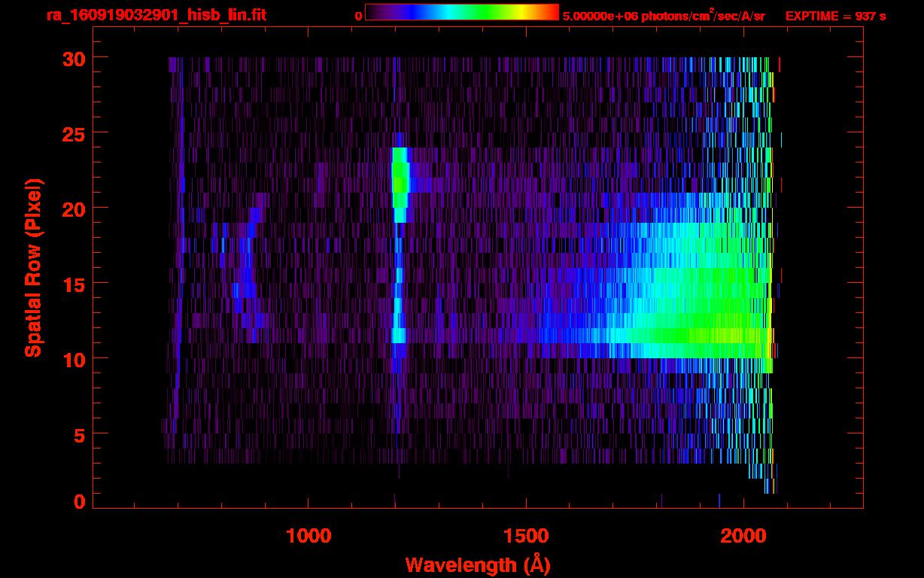924x578 pixels.
Task: Click the Wavelength (Å) axis label
Action: (x=478, y=564)
